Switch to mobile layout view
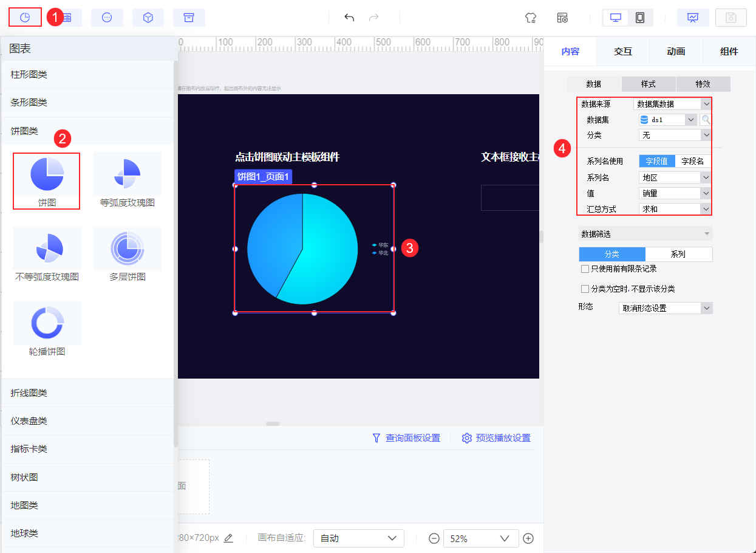Image resolution: width=756 pixels, height=553 pixels. click(640, 18)
